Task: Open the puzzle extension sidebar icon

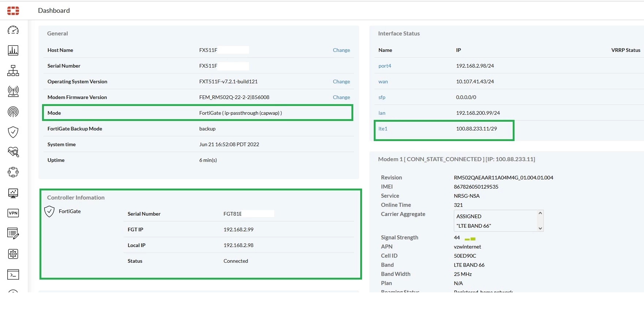Action: click(13, 172)
